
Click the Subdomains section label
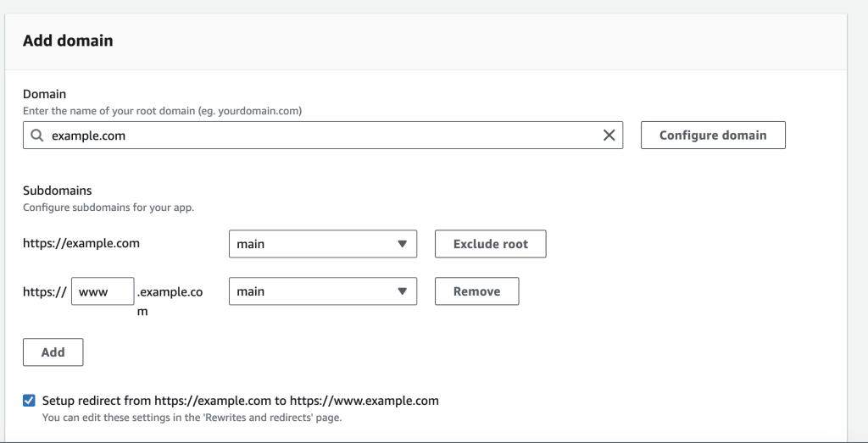pyautogui.click(x=57, y=191)
